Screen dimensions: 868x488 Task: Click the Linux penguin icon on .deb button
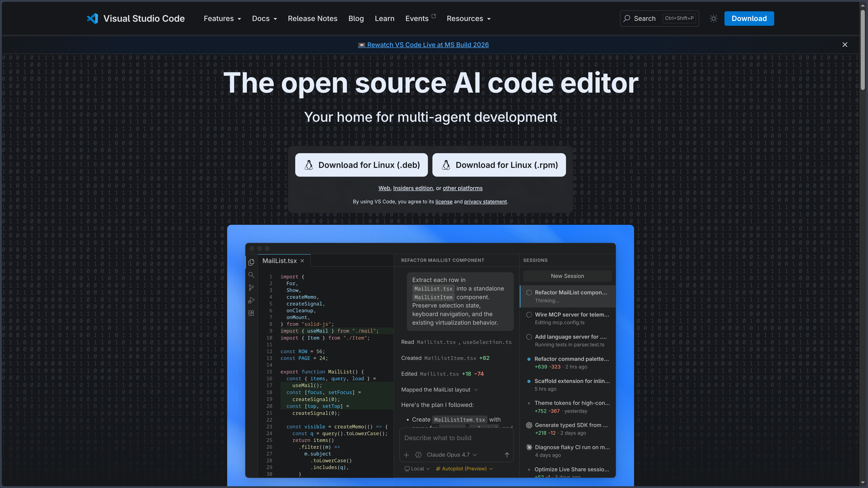[x=309, y=165]
